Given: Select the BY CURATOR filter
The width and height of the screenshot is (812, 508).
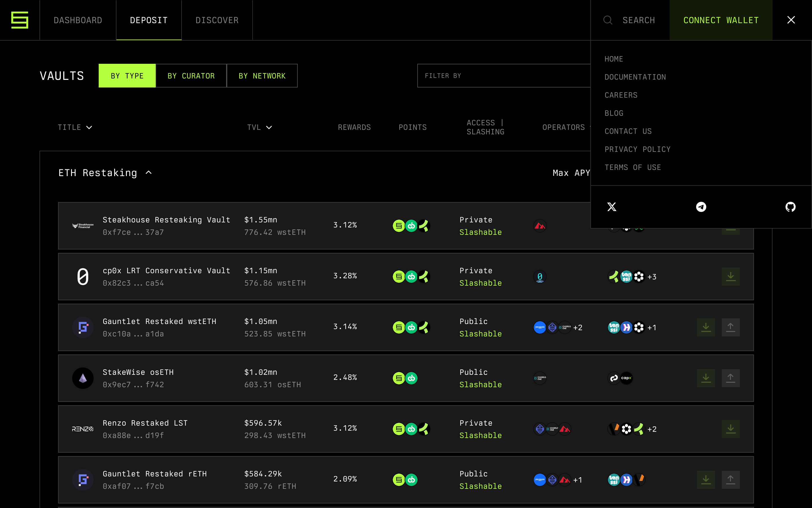Looking at the screenshot, I should coord(191,76).
